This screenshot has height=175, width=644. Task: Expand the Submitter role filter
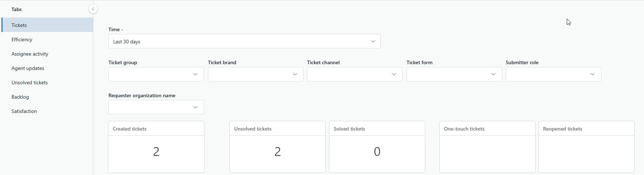[553, 74]
